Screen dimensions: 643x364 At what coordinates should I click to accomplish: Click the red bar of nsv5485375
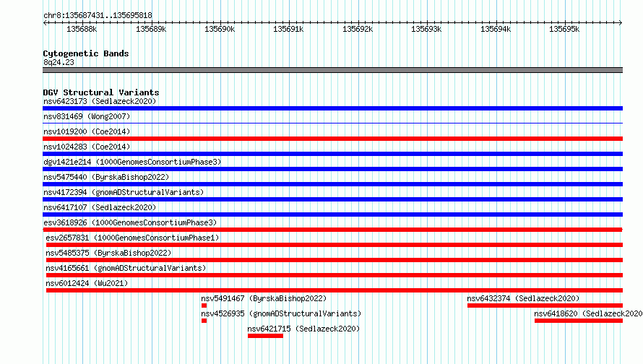[335, 260]
